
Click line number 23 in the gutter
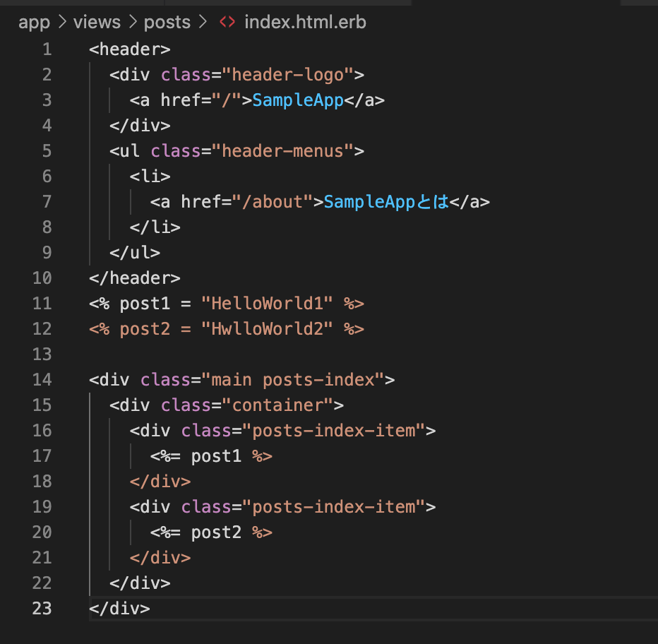tap(42, 608)
